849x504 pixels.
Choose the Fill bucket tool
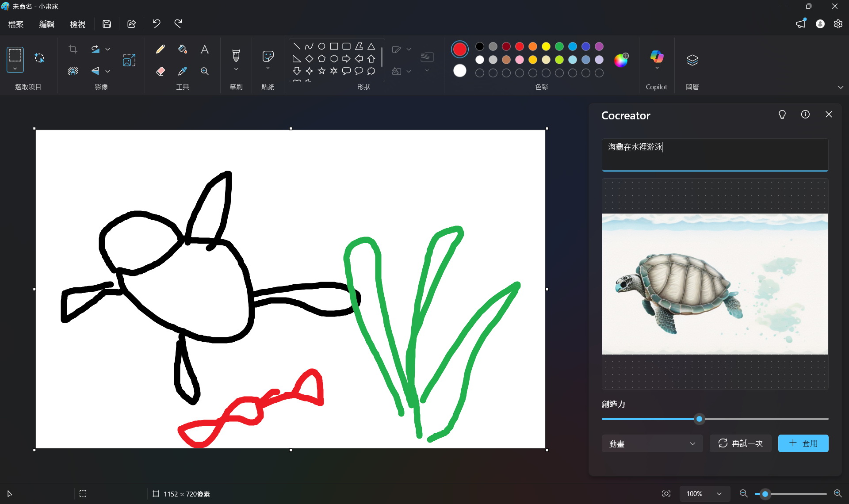click(182, 49)
